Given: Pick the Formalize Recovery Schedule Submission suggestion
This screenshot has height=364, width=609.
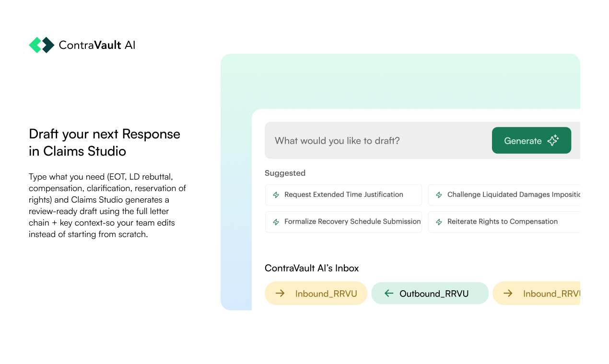Looking at the screenshot, I should tap(352, 222).
